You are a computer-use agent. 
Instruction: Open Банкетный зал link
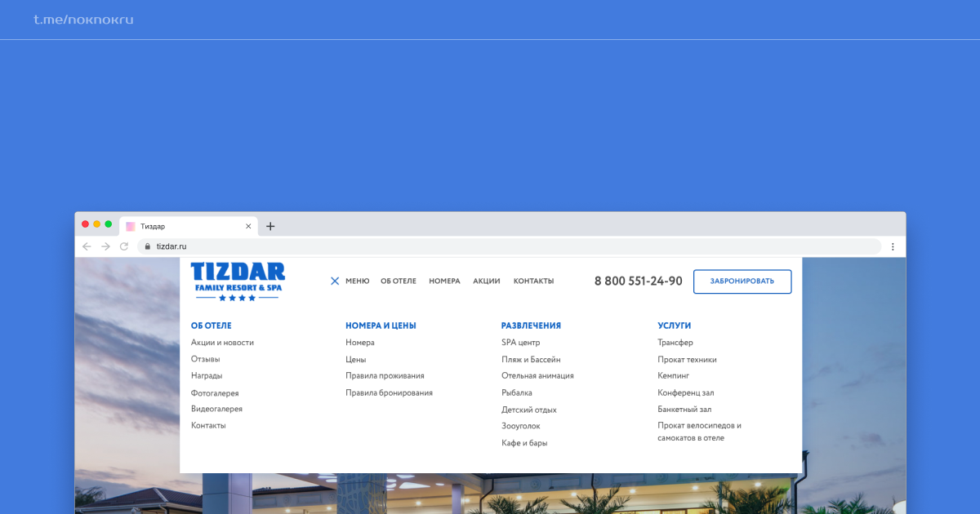[684, 410]
